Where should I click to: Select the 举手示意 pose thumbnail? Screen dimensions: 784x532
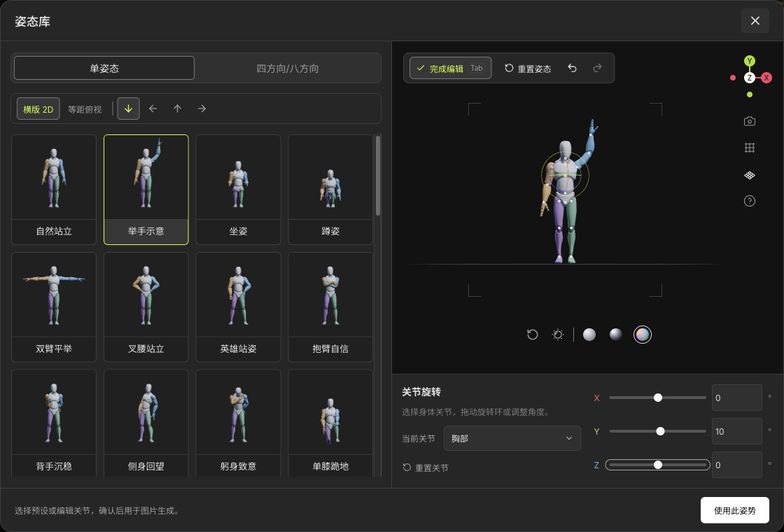click(x=146, y=190)
